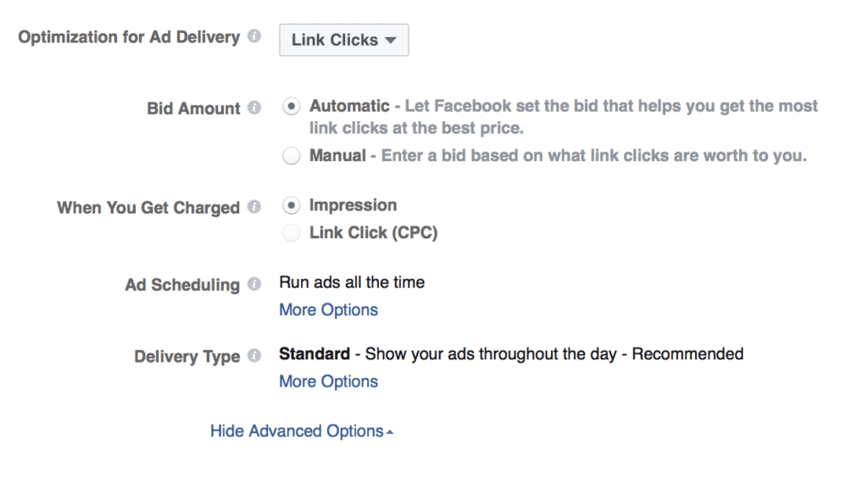Image resolution: width=868 pixels, height=489 pixels.
Task: Click the Bid Amount info icon
Action: coord(254,108)
